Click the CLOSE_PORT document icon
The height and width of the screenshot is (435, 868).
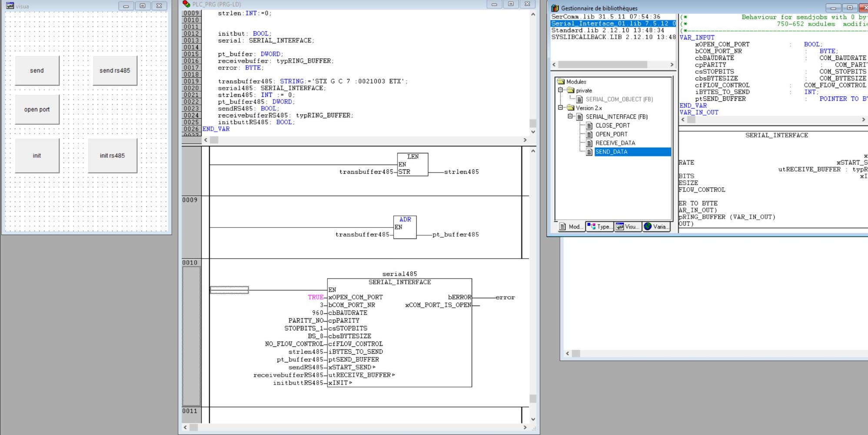point(589,126)
